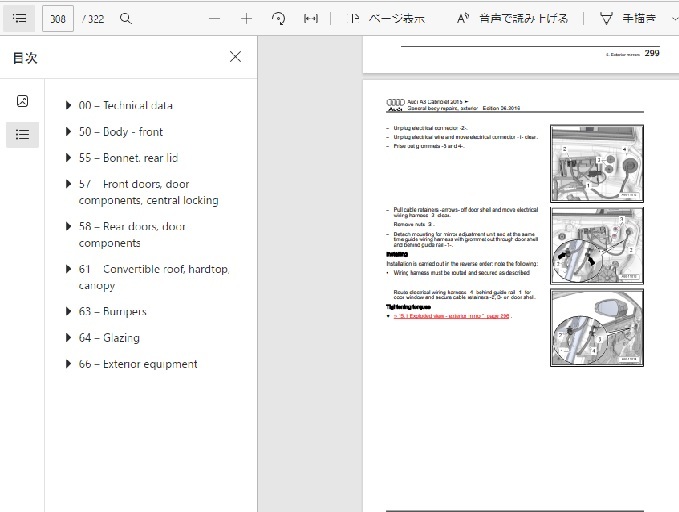Zoom out with the minus icon
Screen dimensions: 679x512
[x=214, y=19]
